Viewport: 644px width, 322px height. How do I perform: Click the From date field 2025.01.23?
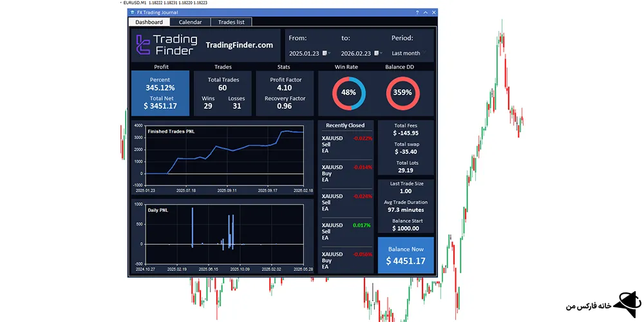pyautogui.click(x=305, y=53)
